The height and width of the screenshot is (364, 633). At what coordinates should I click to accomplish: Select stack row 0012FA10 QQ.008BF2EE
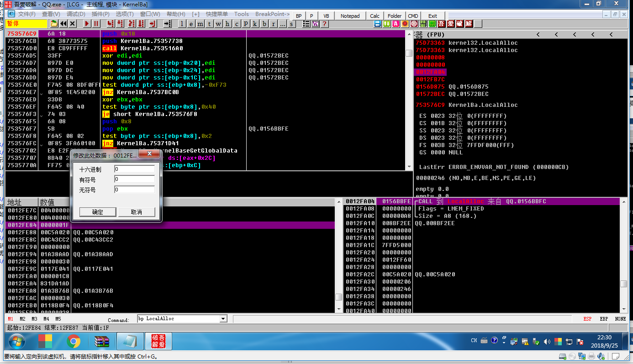coord(482,223)
